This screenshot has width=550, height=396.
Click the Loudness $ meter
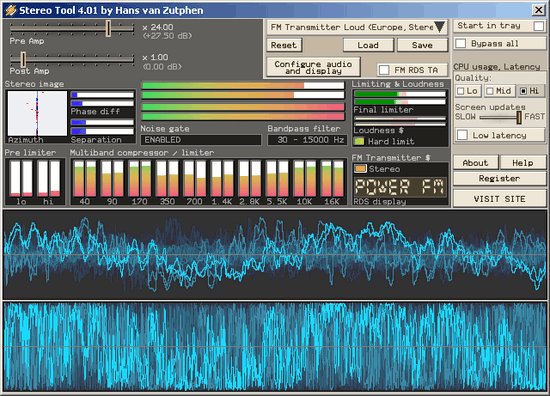tap(400, 121)
